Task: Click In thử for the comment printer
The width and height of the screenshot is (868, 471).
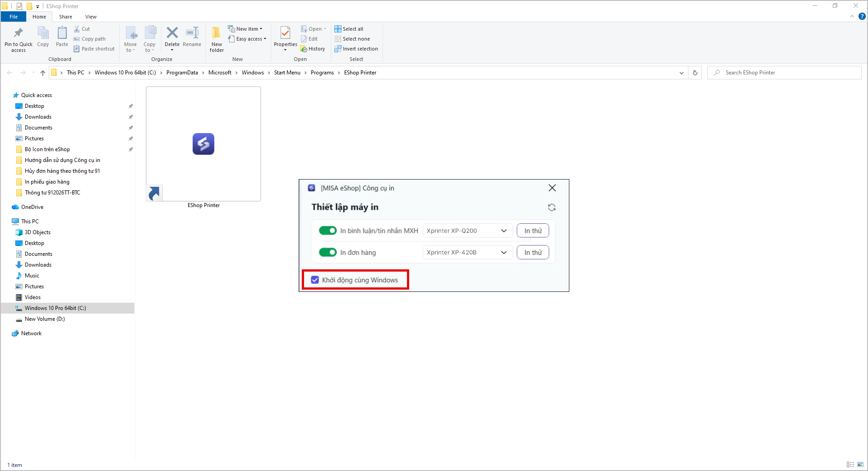Action: coord(533,231)
